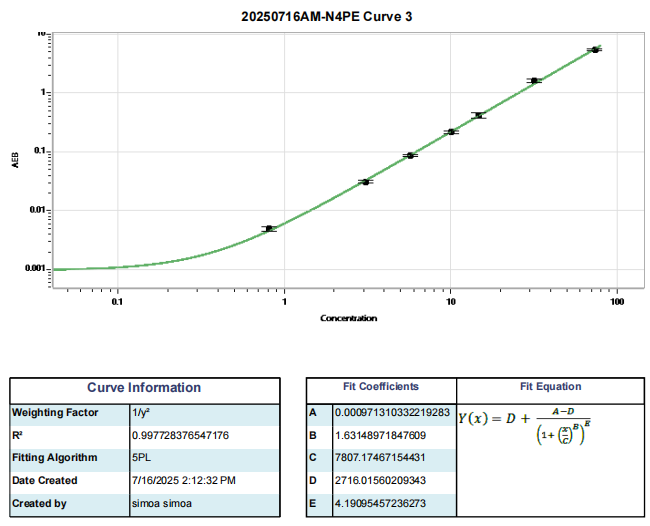The height and width of the screenshot is (526, 650).
Task: Click the Fit Coefficients table header
Action: coord(381,387)
